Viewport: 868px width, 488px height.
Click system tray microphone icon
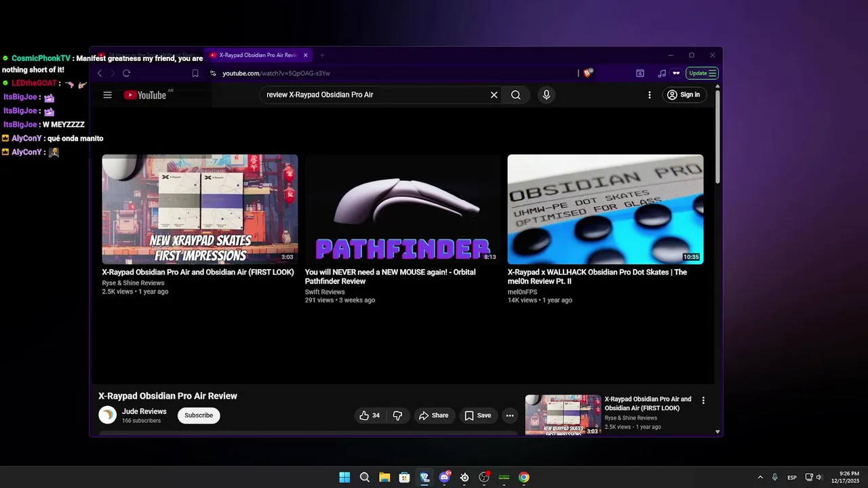(x=774, y=477)
